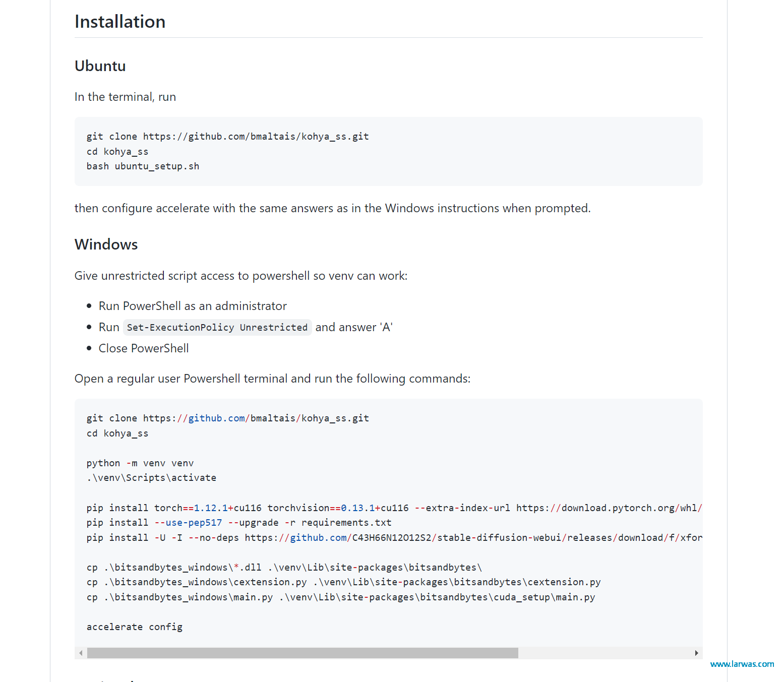784x682 pixels.
Task: Click the Windows 'cd kohya_ss' line
Action: tap(117, 433)
